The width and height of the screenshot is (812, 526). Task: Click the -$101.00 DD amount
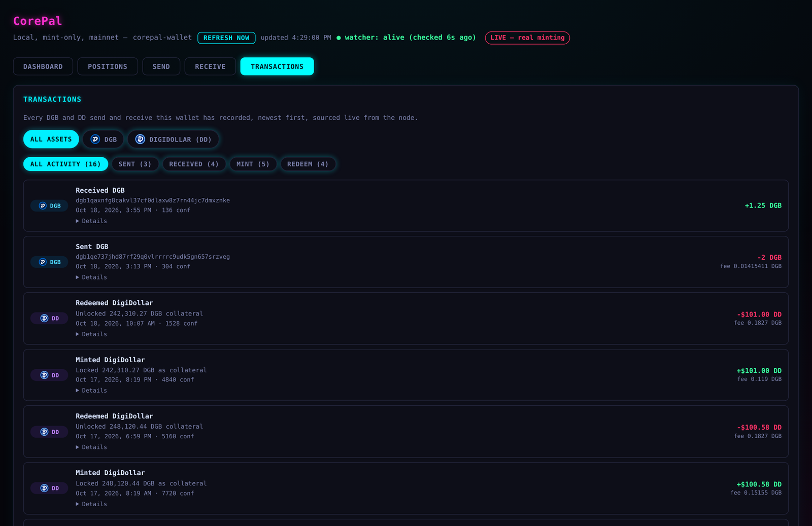[x=759, y=314]
